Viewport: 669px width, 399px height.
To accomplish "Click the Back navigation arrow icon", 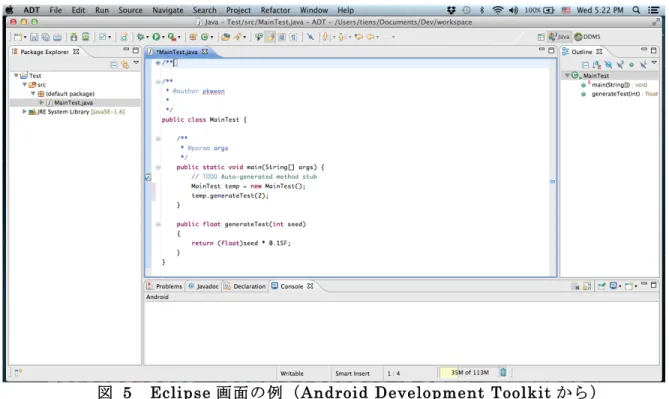I will [370, 37].
